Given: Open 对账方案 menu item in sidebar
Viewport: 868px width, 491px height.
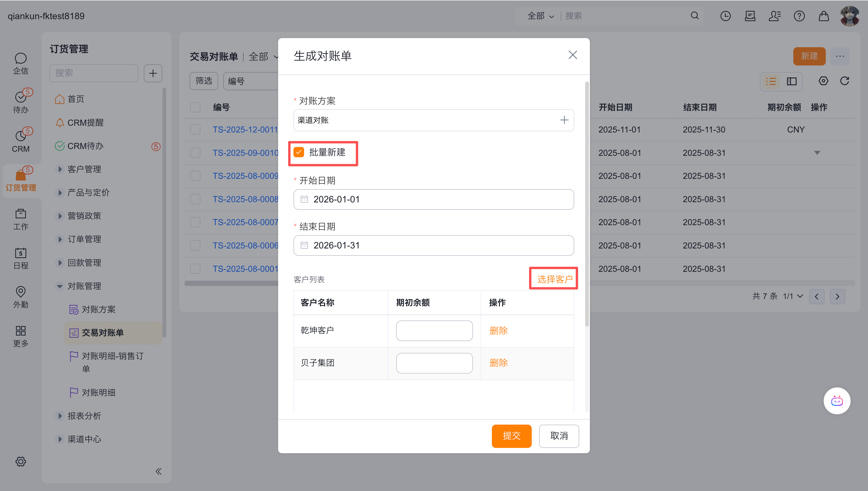Looking at the screenshot, I should point(99,309).
